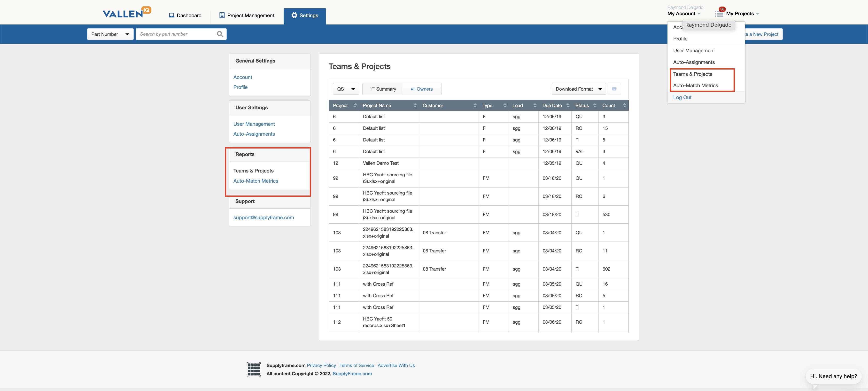Open the Project Management tab
Viewport: 868px width, 391px height.
[x=247, y=16]
